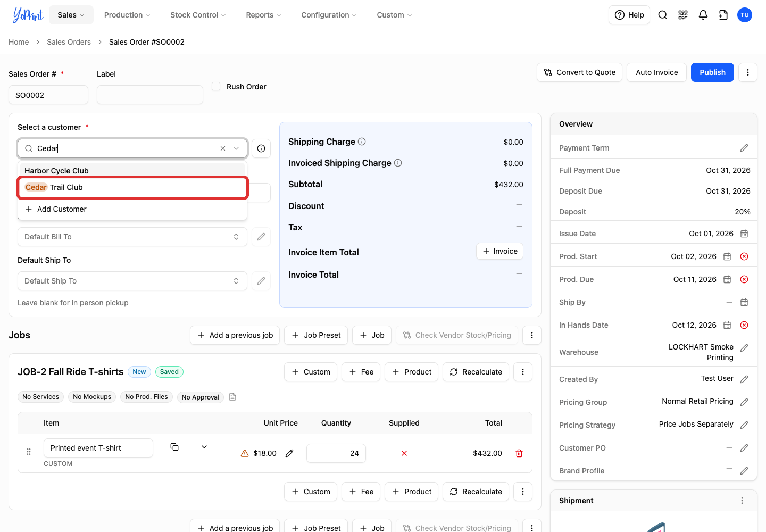Open the Issue Date calendar picker
This screenshot has height=532, width=766.
744,234
